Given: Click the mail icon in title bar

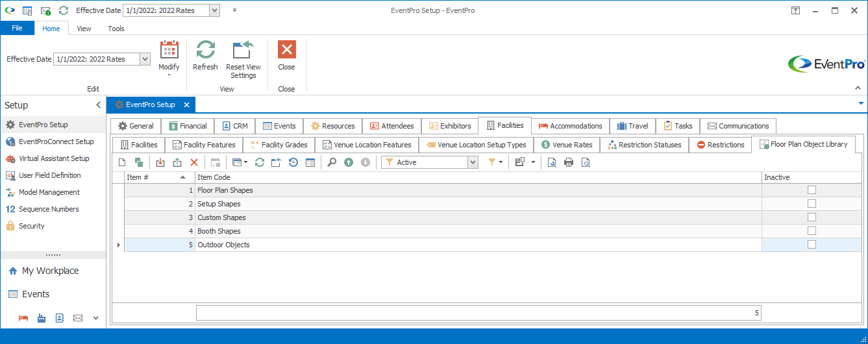Looking at the screenshot, I should click(45, 10).
